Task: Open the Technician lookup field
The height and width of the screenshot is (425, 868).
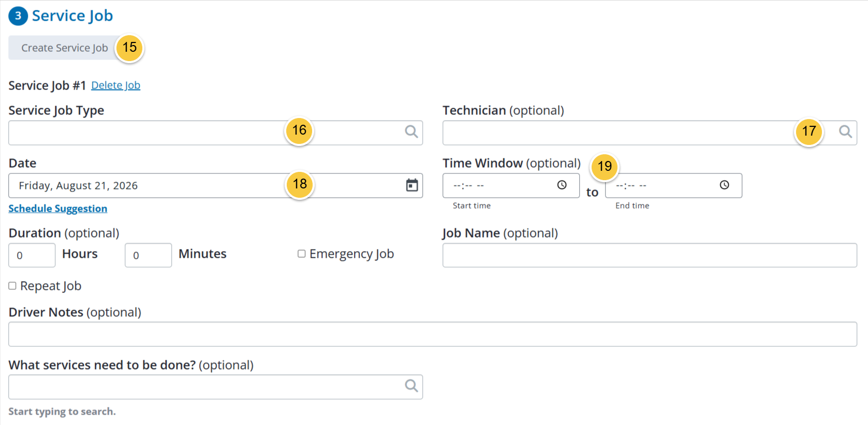Action: pos(650,133)
